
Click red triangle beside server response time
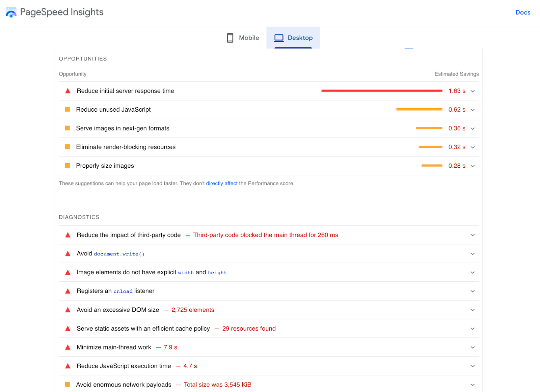pos(68,91)
